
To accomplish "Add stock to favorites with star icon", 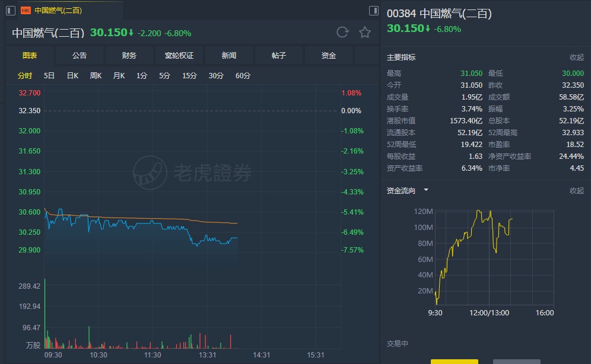I will point(364,33).
